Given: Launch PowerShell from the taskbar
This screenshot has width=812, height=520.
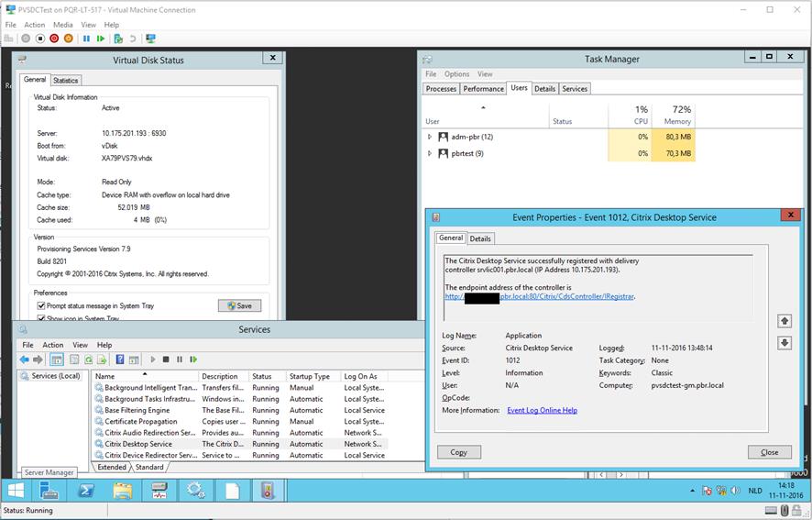Looking at the screenshot, I should pyautogui.click(x=86, y=491).
